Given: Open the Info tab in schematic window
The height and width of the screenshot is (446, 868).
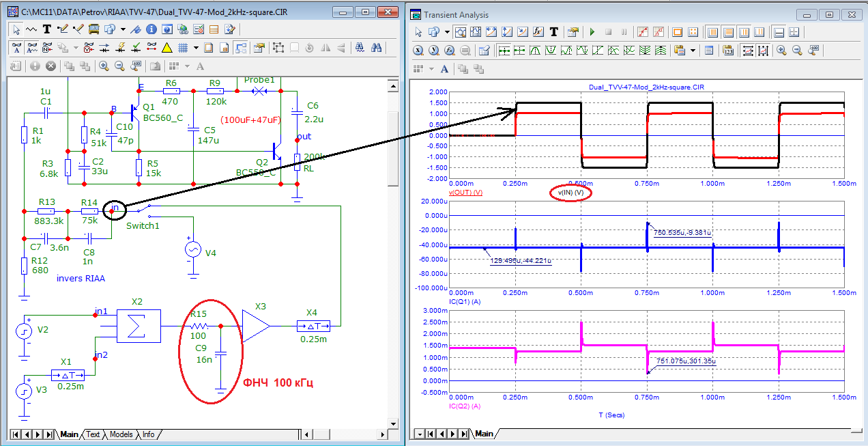Looking at the screenshot, I should (148, 434).
